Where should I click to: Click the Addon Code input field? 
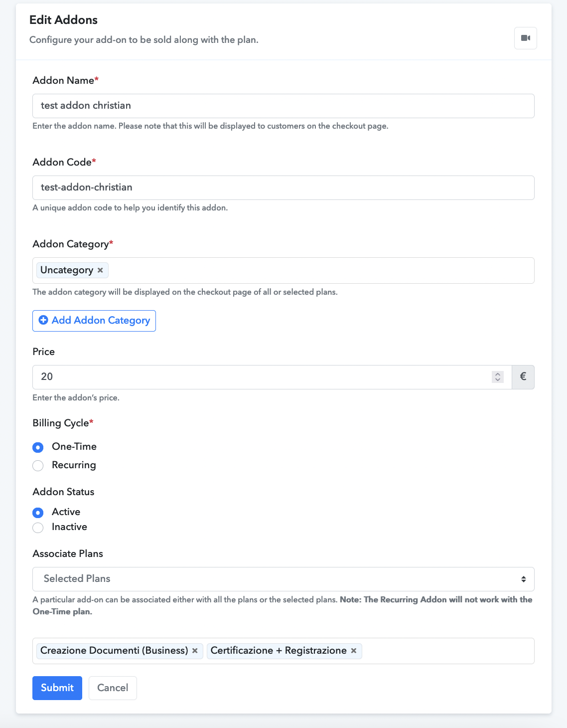click(x=283, y=187)
